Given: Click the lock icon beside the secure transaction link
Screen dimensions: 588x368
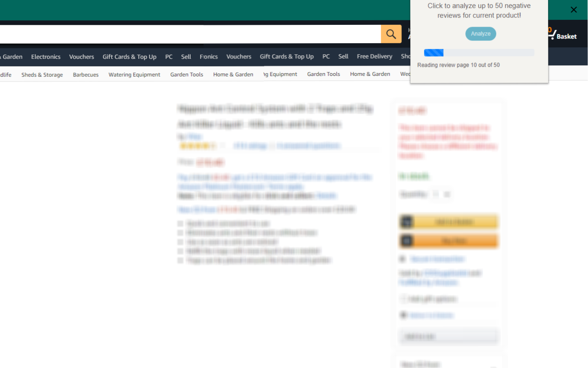Looking at the screenshot, I should point(402,259).
